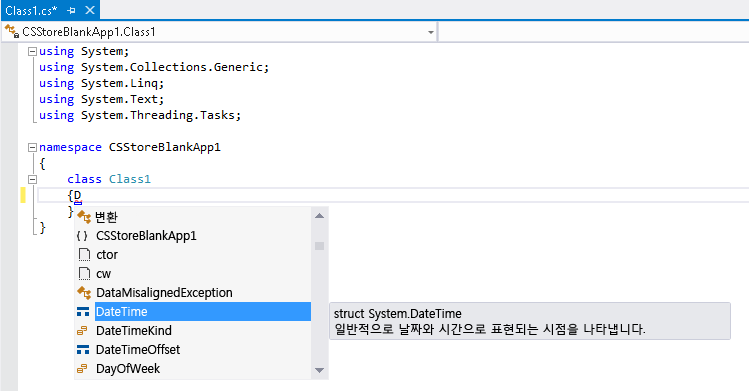The height and width of the screenshot is (391, 749).
Task: Place cursor on System.Linq using line
Action: [x=101, y=83]
